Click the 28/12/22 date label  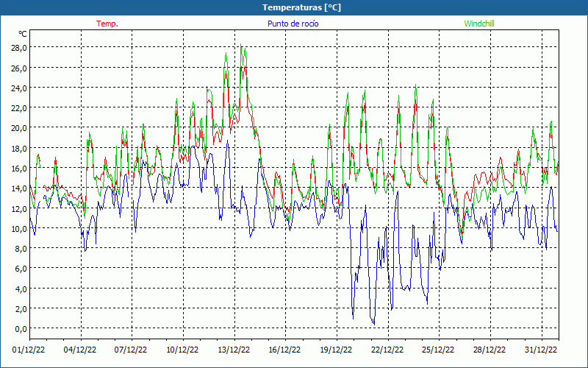pyautogui.click(x=490, y=350)
